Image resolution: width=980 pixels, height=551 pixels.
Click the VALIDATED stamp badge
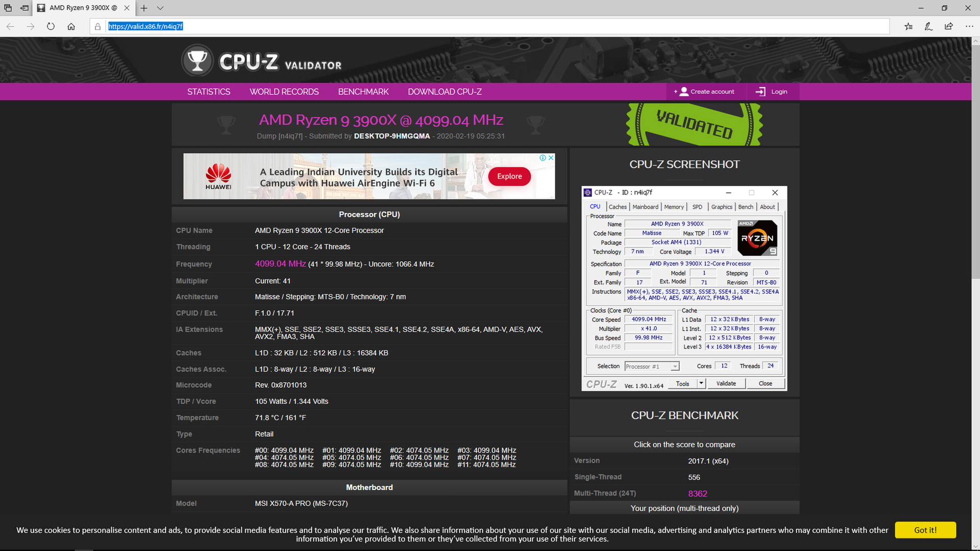(x=695, y=124)
